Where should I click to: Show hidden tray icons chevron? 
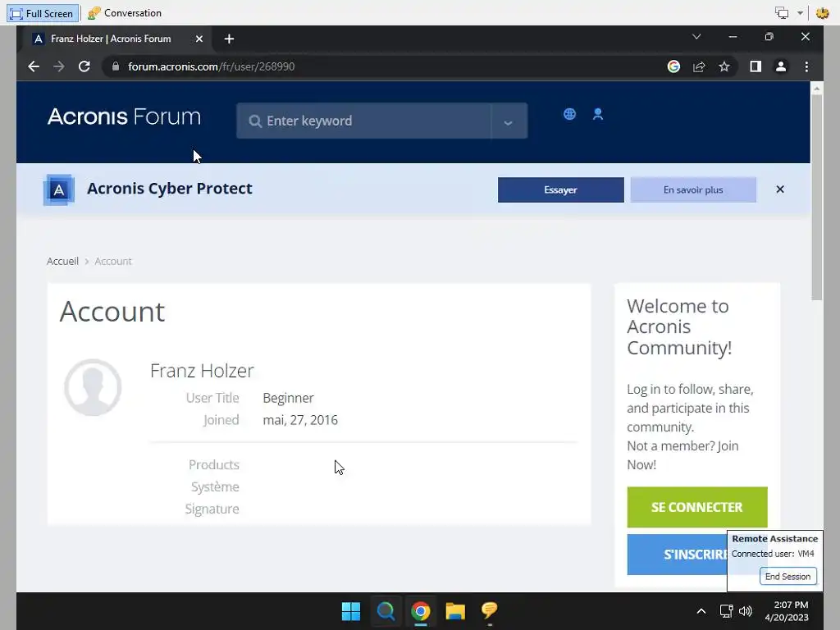[x=701, y=610]
